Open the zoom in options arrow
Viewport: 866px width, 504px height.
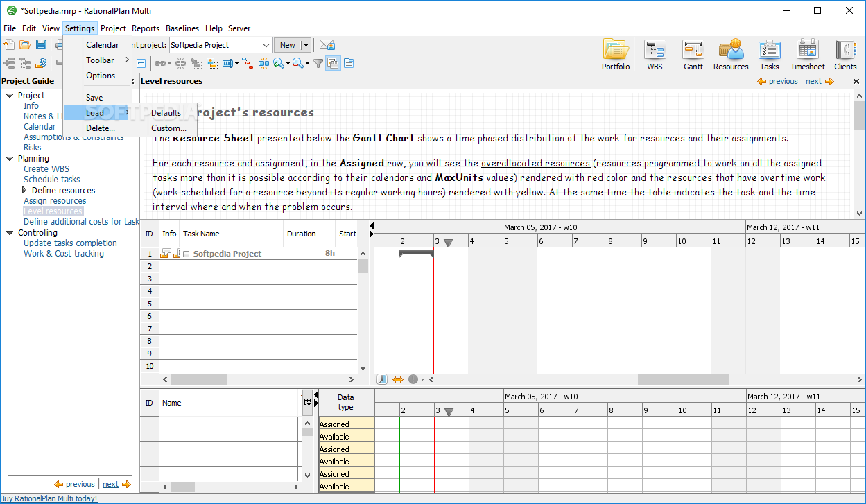pyautogui.click(x=288, y=63)
